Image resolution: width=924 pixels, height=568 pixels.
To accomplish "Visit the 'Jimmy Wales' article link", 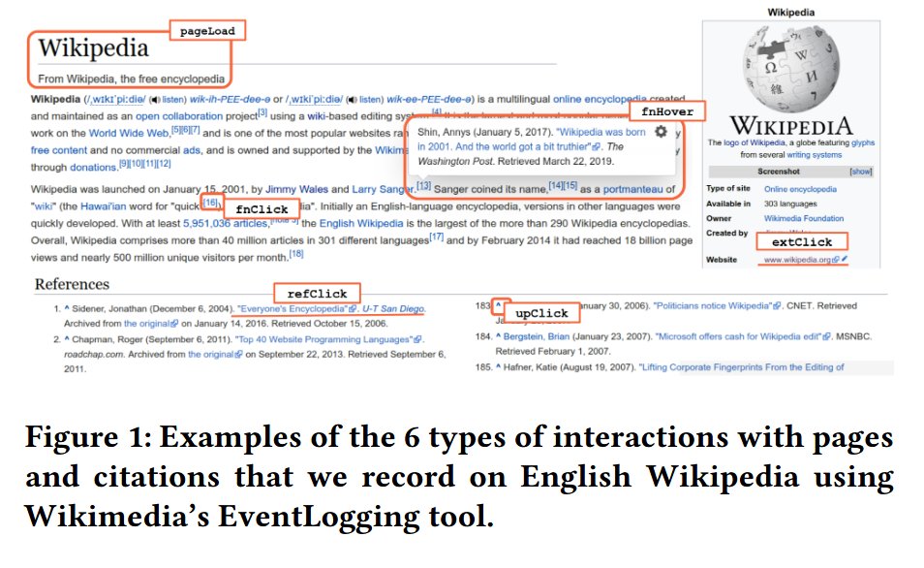I will pyautogui.click(x=296, y=189).
